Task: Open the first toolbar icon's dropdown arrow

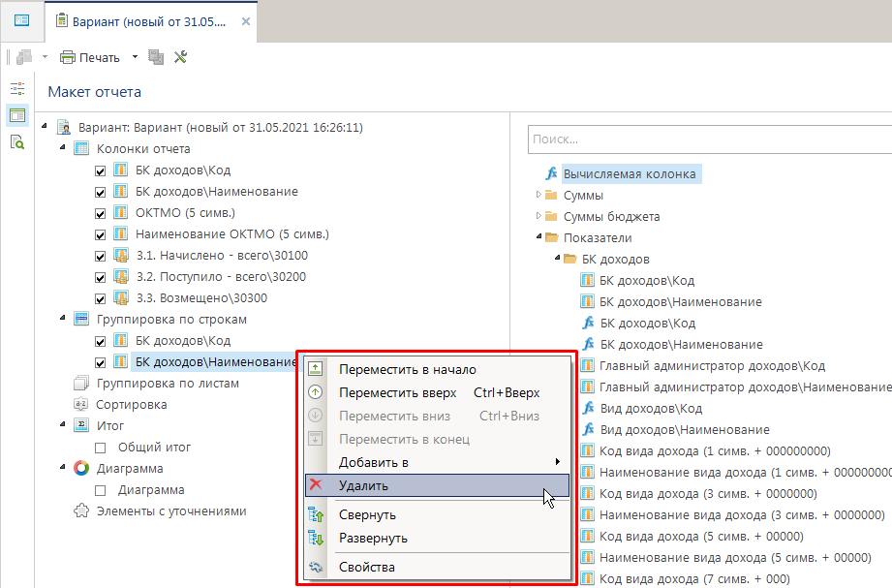Action: pos(45,57)
